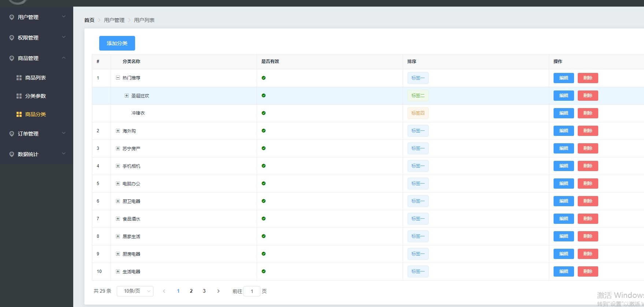Expand the 海外购 category row
The height and width of the screenshot is (307, 644).
pyautogui.click(x=118, y=131)
